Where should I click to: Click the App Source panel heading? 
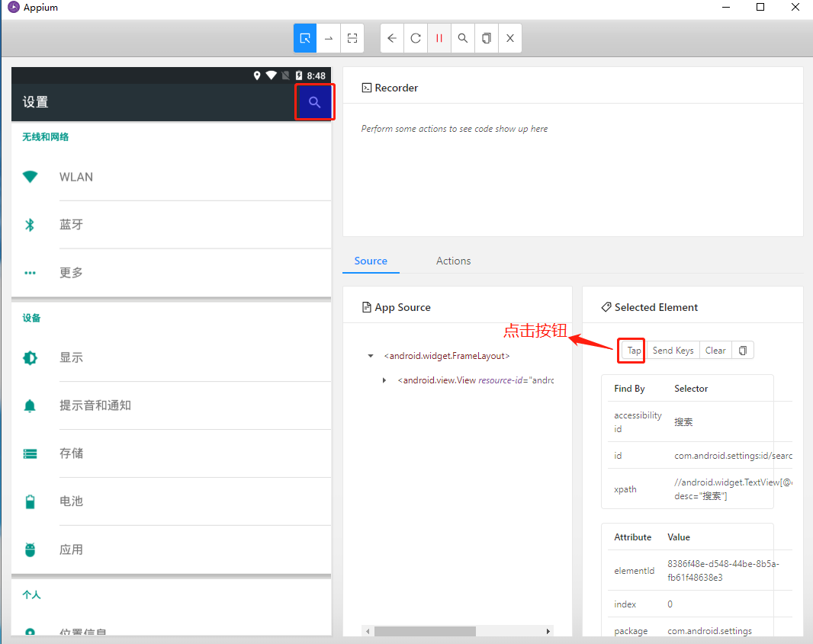click(396, 307)
